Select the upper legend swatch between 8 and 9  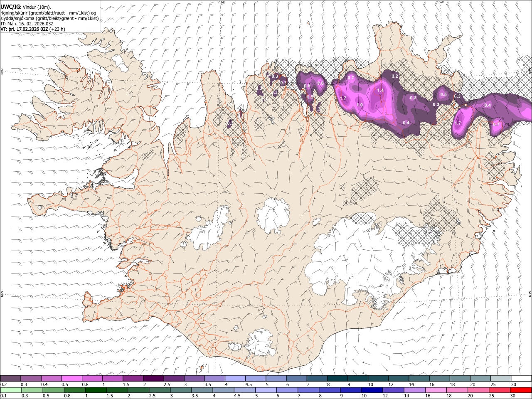(337, 378)
